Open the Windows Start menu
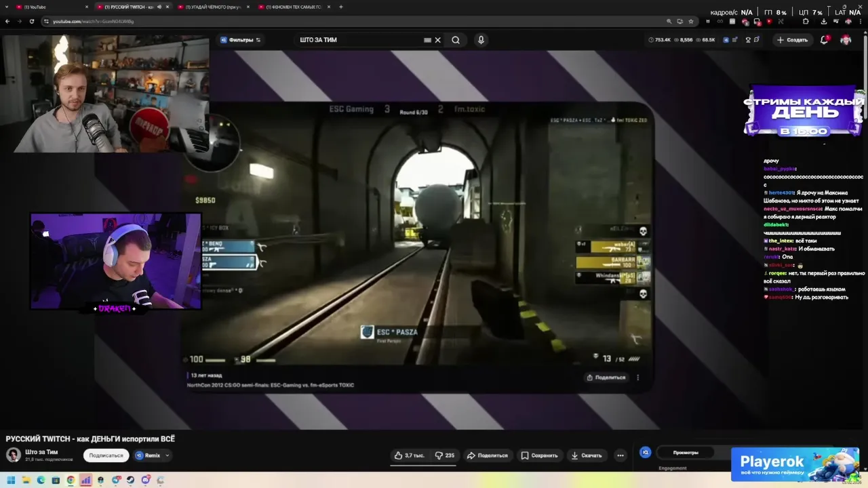 pyautogui.click(x=11, y=480)
